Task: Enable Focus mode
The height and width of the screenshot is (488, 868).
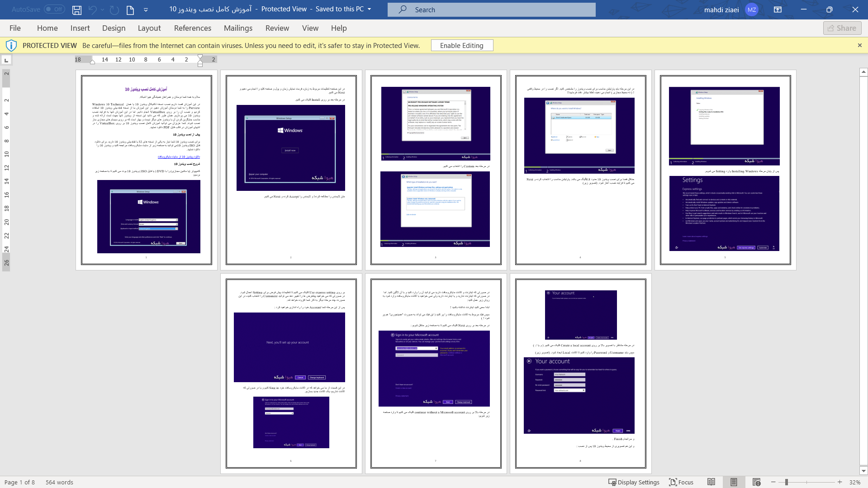Action: [681, 482]
